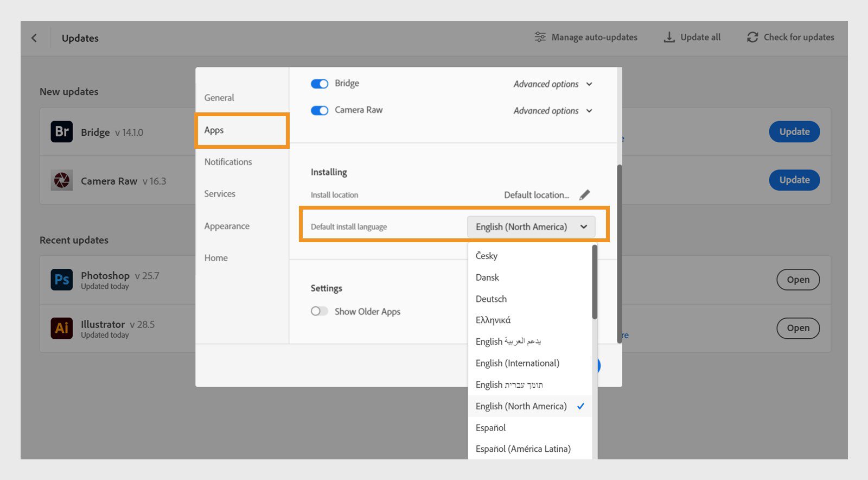The width and height of the screenshot is (868, 480).
Task: Open the Default install language dropdown
Action: [x=531, y=227]
